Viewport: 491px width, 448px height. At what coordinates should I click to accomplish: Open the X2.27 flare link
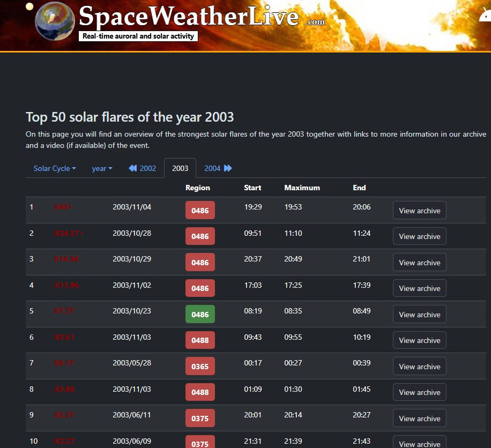pyautogui.click(x=64, y=441)
